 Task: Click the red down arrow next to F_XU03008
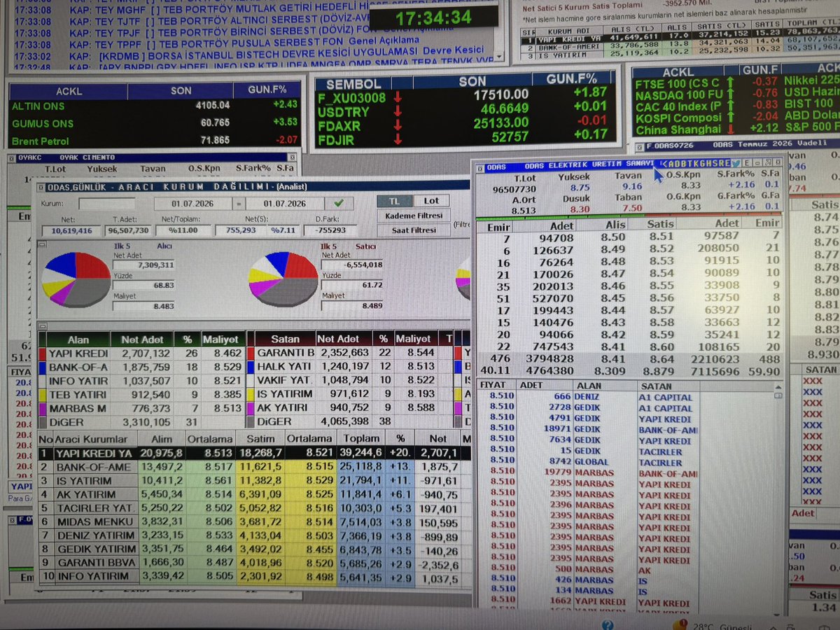coord(398,98)
